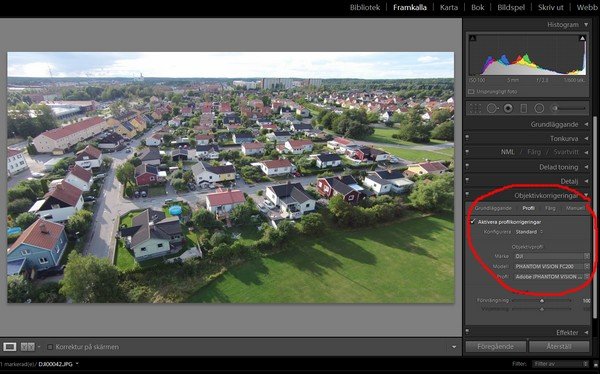The width and height of the screenshot is (600, 374).
Task: Select the Spot Removal tool
Action: point(492,109)
